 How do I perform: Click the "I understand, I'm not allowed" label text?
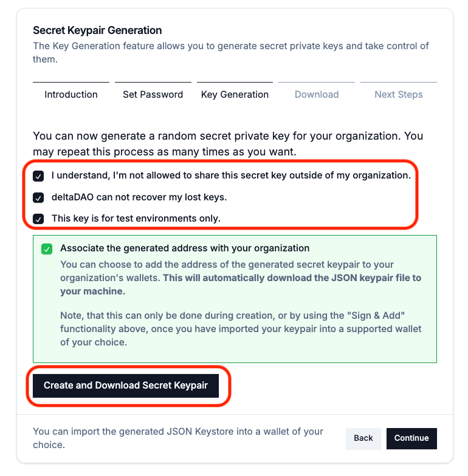click(231, 175)
